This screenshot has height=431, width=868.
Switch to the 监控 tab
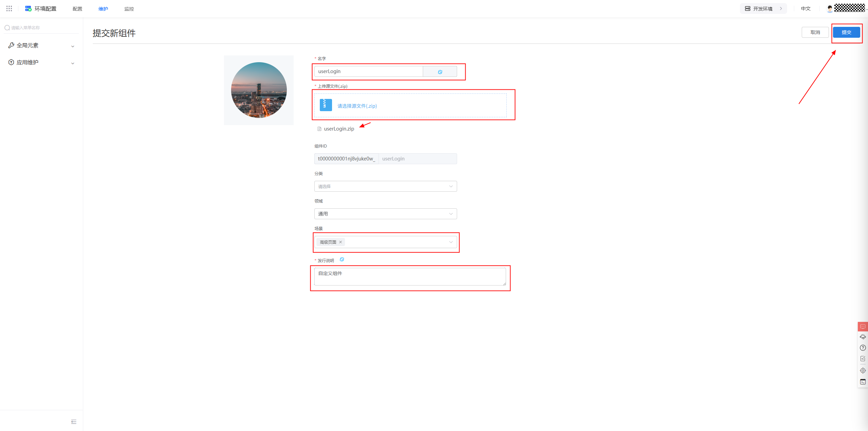(x=129, y=9)
